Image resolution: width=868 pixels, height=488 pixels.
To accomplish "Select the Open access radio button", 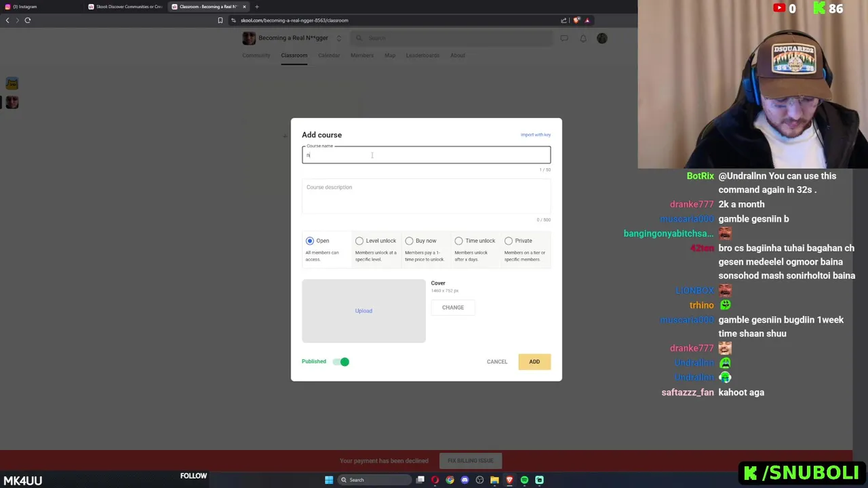I will tap(310, 241).
